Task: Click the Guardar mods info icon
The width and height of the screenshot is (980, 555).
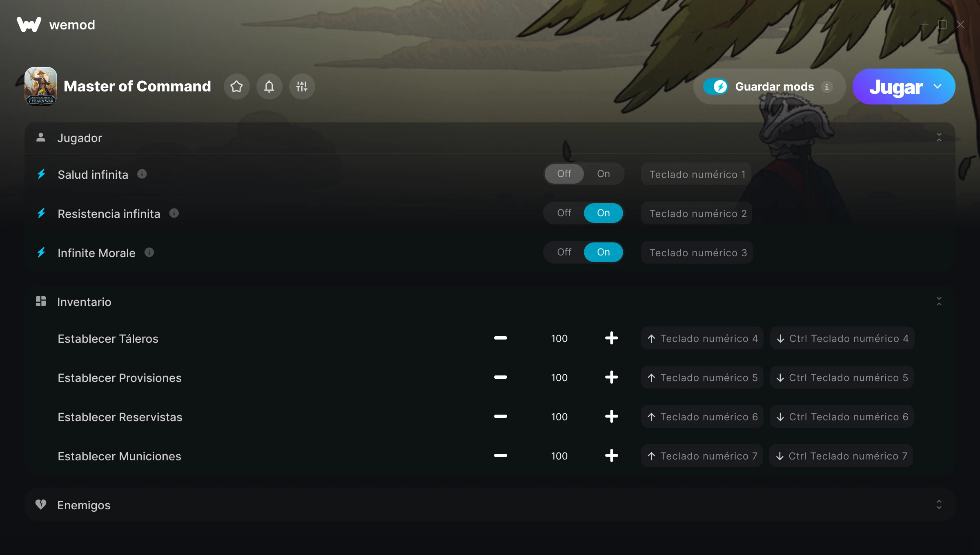Action: 826,87
